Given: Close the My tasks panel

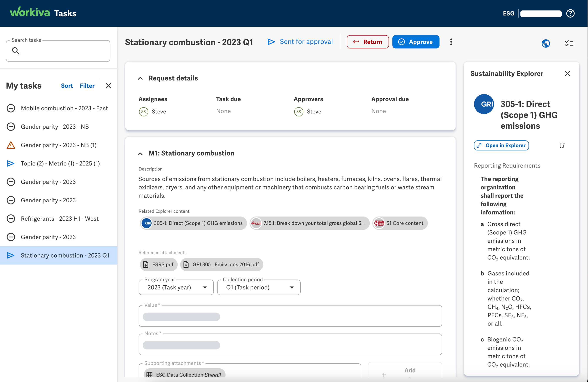Looking at the screenshot, I should tap(108, 86).
